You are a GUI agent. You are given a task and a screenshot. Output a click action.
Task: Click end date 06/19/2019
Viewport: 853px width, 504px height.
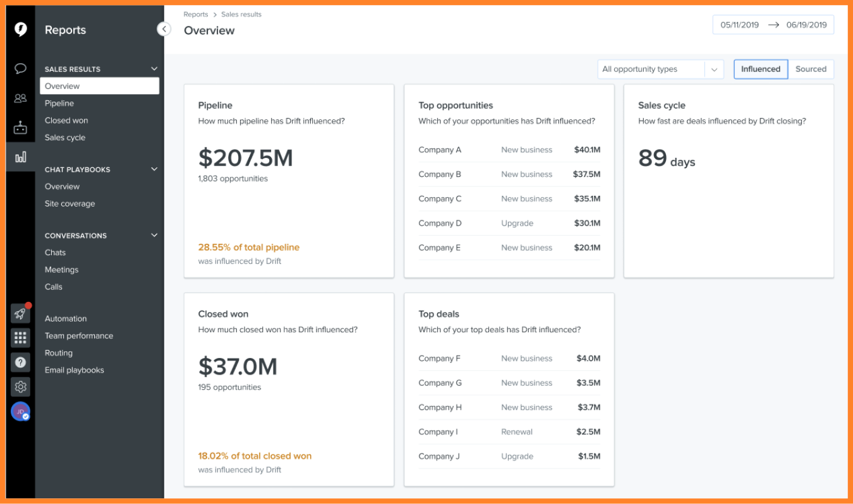[x=807, y=25]
